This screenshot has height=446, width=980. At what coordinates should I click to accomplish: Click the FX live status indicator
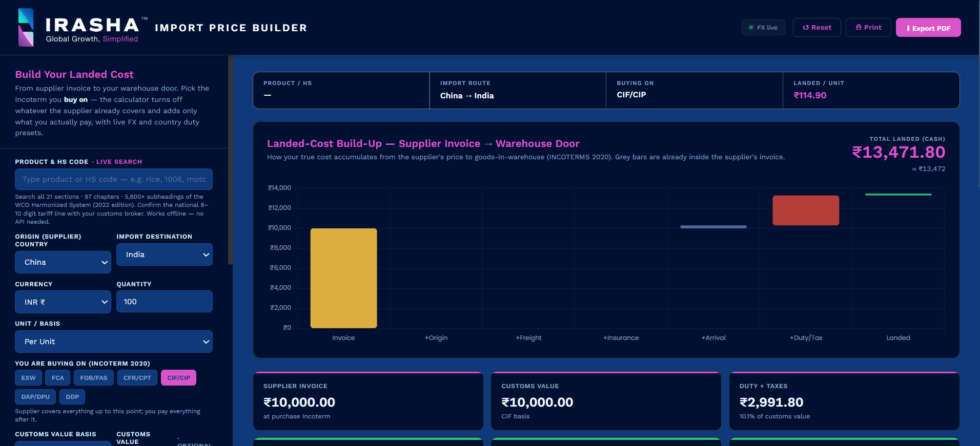[x=763, y=28]
